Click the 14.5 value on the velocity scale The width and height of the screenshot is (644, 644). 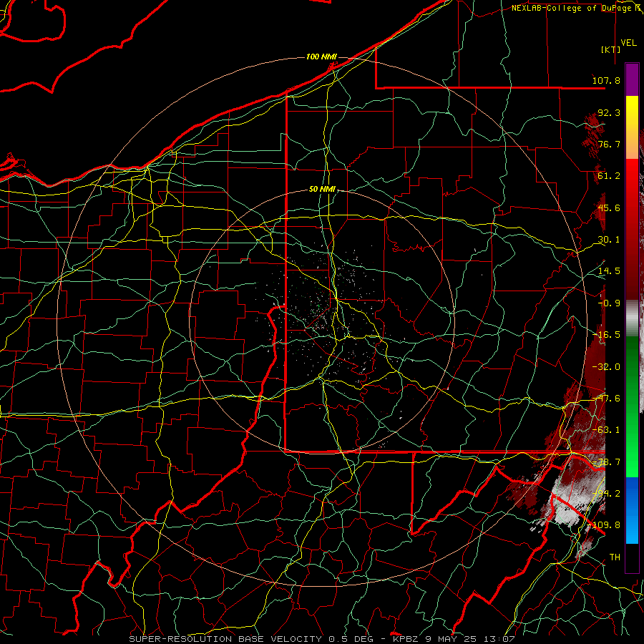click(609, 271)
